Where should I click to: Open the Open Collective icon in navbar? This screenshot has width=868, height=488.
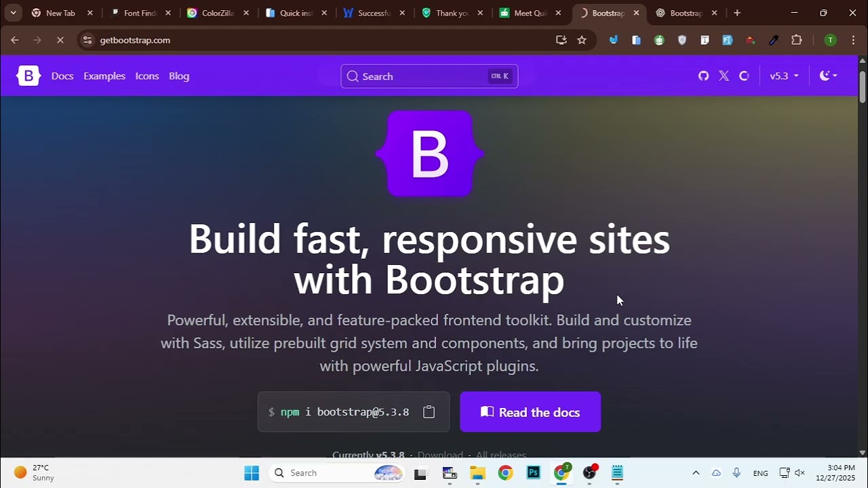744,76
